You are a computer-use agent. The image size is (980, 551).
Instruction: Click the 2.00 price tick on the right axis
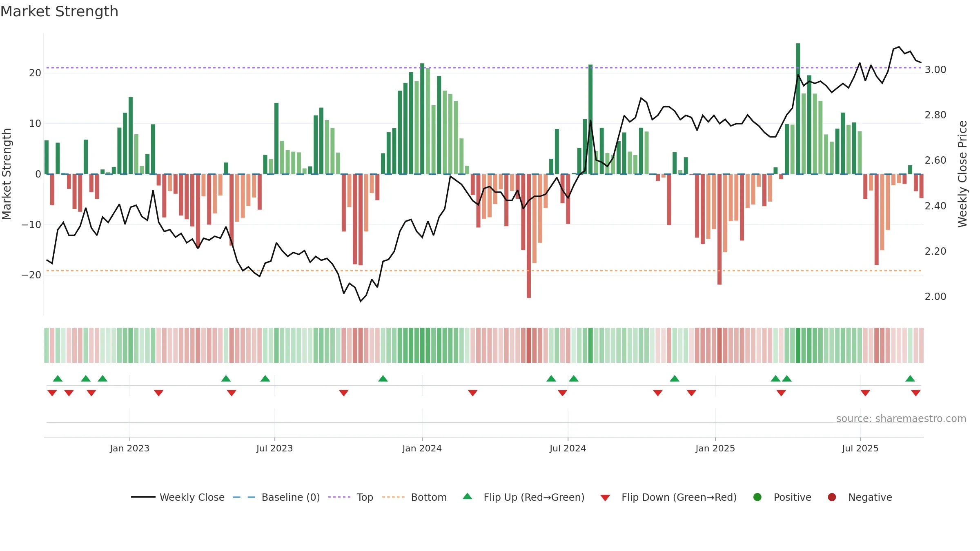point(935,297)
